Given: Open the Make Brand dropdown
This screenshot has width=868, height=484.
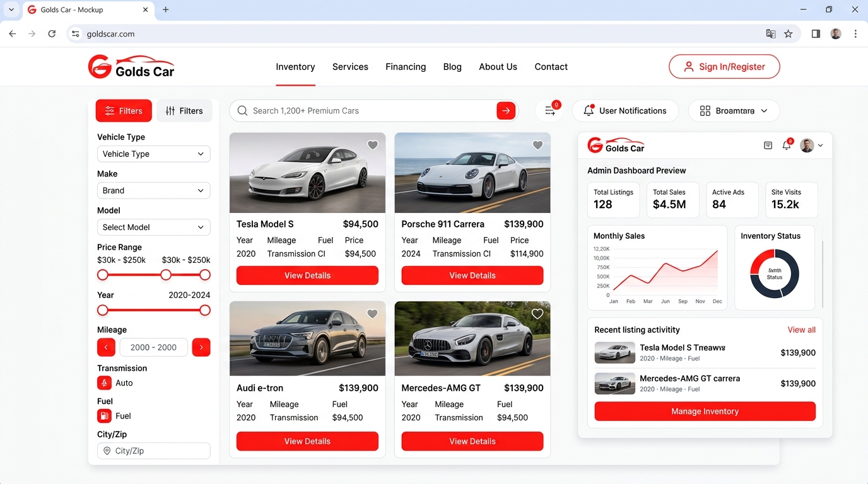Looking at the screenshot, I should click(x=153, y=190).
